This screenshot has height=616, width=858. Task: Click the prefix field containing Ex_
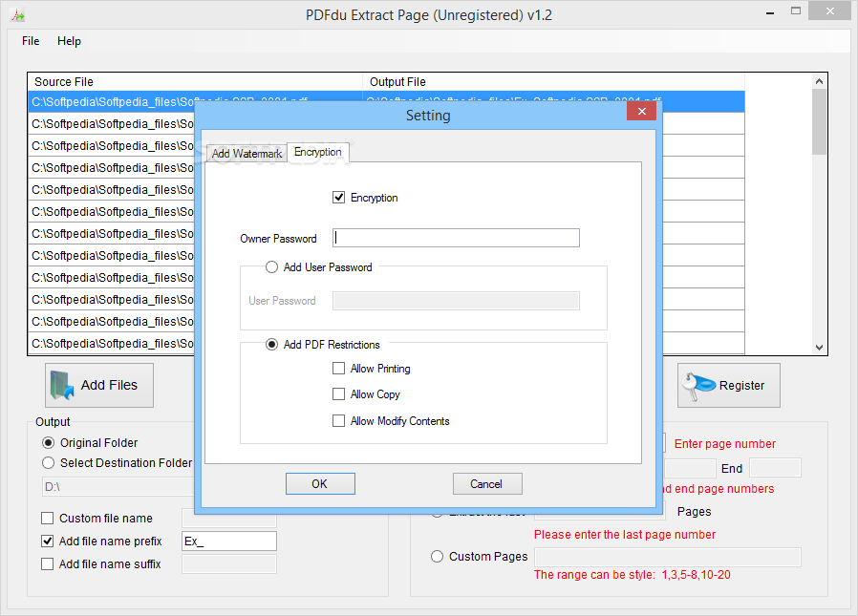(229, 542)
